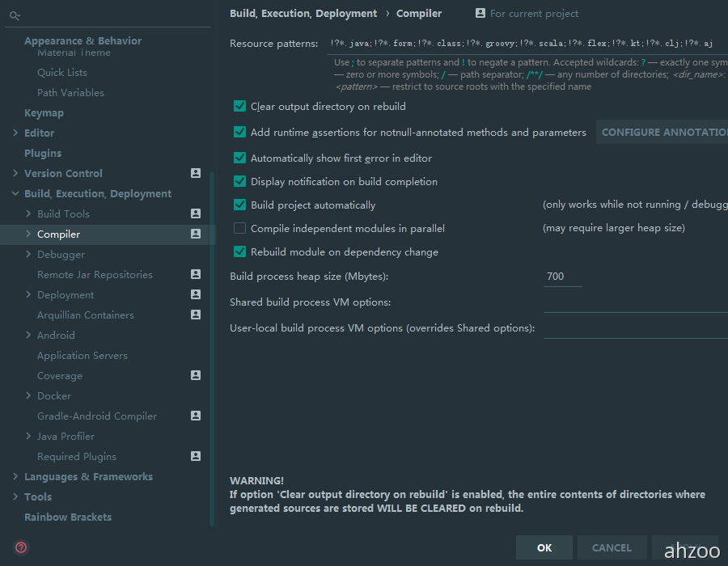Click project-level icon beside Required Plugins
This screenshot has width=728, height=566.
(195, 456)
